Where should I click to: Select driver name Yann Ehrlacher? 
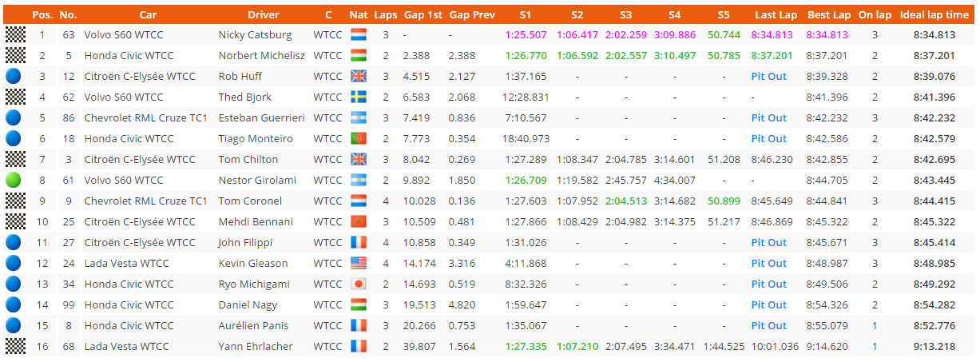coord(256,346)
